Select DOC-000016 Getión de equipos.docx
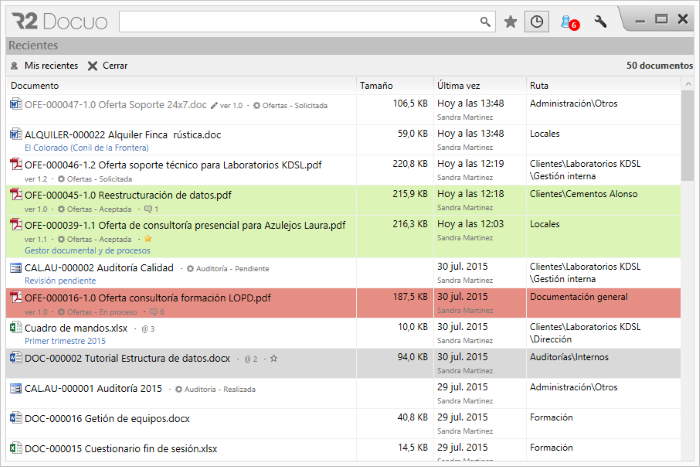The width and height of the screenshot is (700, 467). click(x=107, y=418)
